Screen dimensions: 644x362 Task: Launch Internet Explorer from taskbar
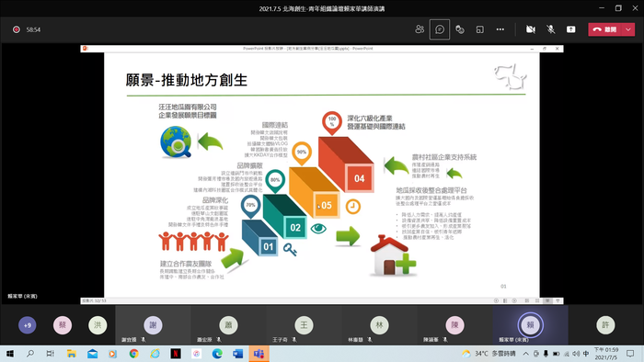click(155, 354)
